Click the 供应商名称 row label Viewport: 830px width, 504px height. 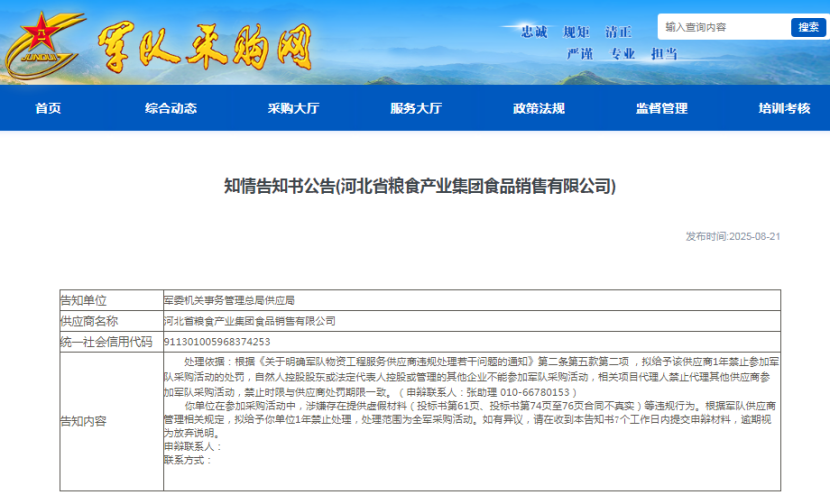click(89, 321)
